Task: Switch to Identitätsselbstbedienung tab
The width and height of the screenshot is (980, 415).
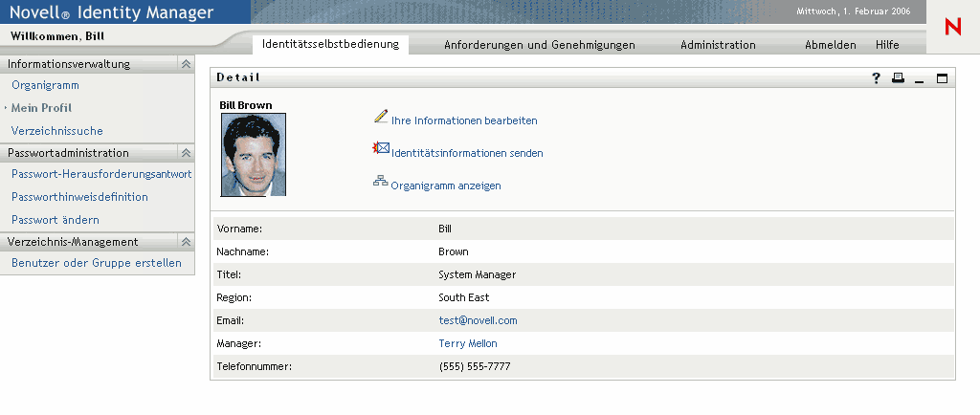Action: 330,44
